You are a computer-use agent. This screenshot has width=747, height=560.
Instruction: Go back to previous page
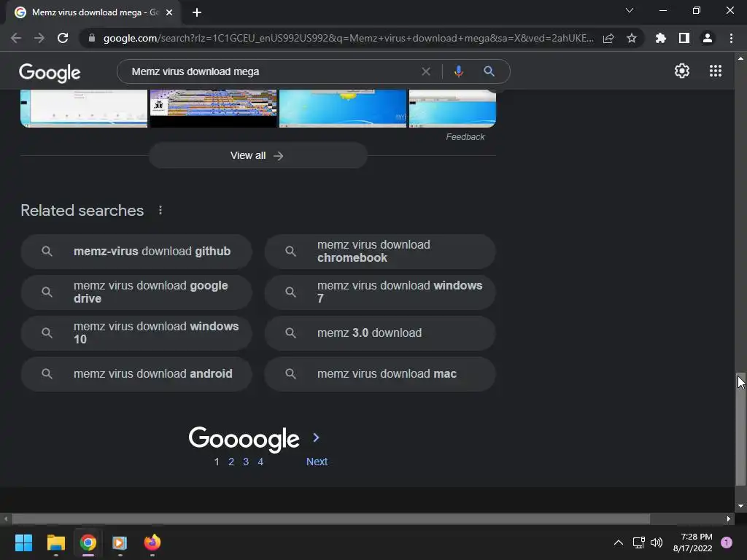click(x=16, y=38)
